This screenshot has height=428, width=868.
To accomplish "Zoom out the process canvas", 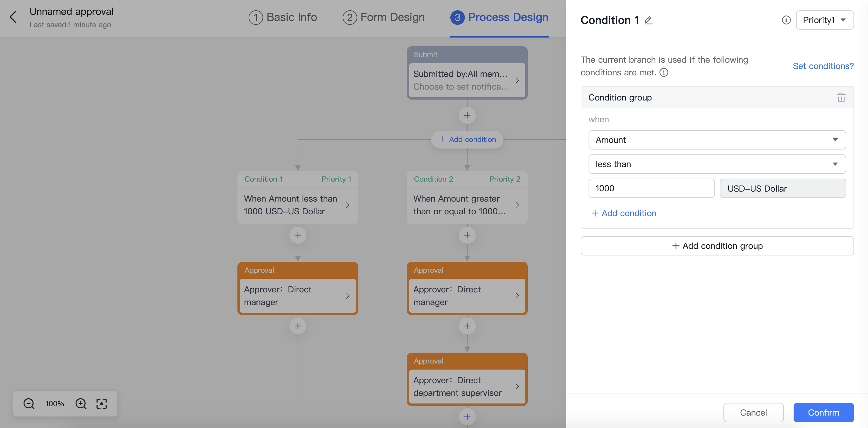I will tap(29, 403).
